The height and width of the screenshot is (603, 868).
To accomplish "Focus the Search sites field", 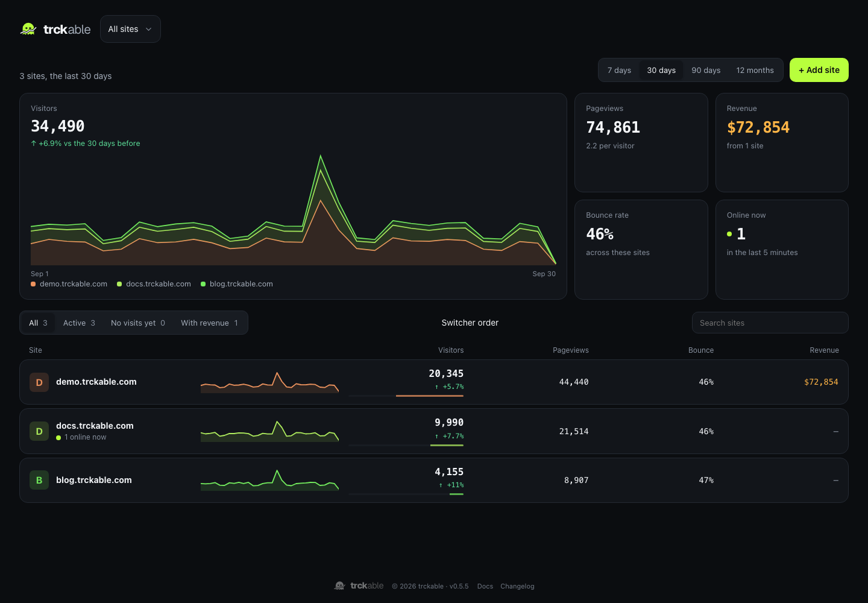I will click(x=770, y=323).
